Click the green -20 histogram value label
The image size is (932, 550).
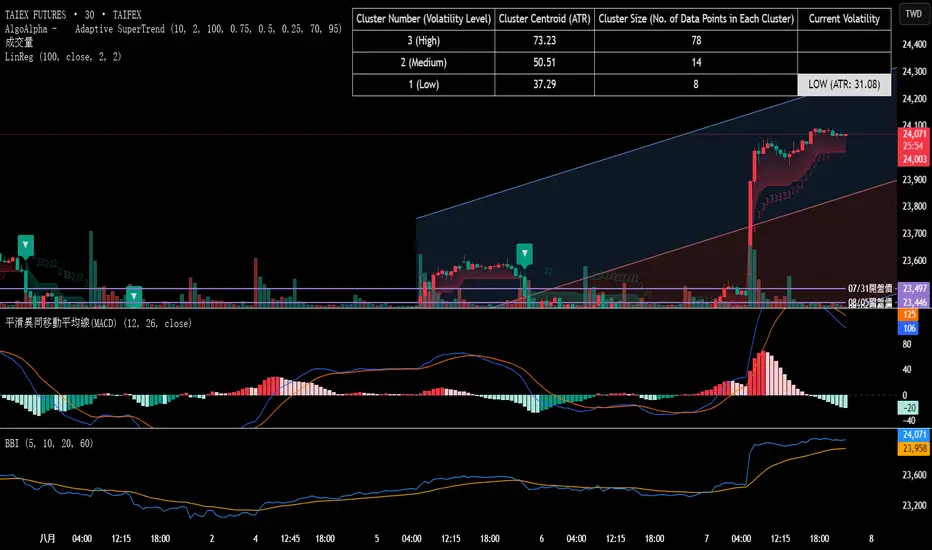[908, 408]
